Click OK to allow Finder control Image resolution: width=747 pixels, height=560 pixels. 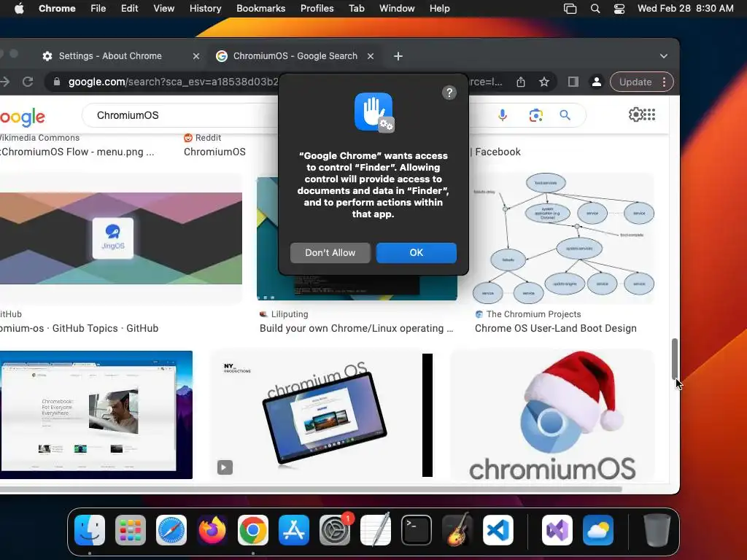[x=417, y=252]
